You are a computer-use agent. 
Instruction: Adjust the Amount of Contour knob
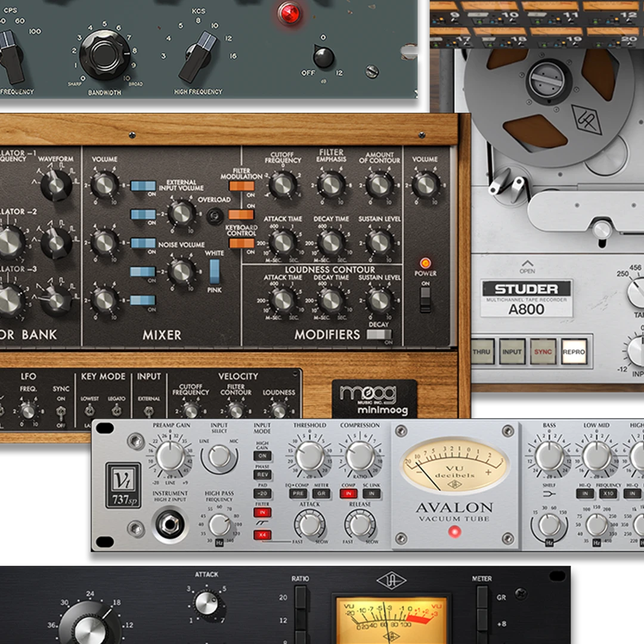tap(379, 185)
